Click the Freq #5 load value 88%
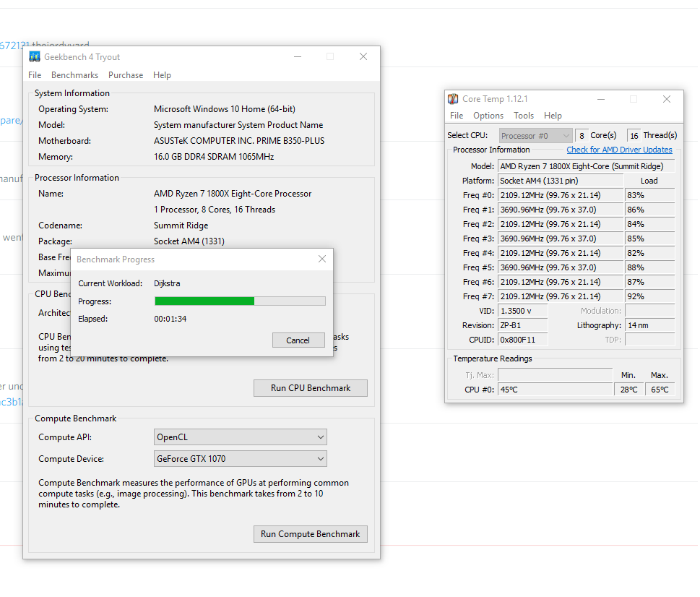 tap(649, 267)
